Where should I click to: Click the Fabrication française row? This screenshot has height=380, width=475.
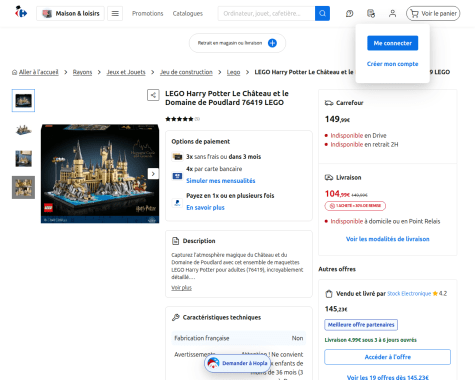click(x=239, y=338)
